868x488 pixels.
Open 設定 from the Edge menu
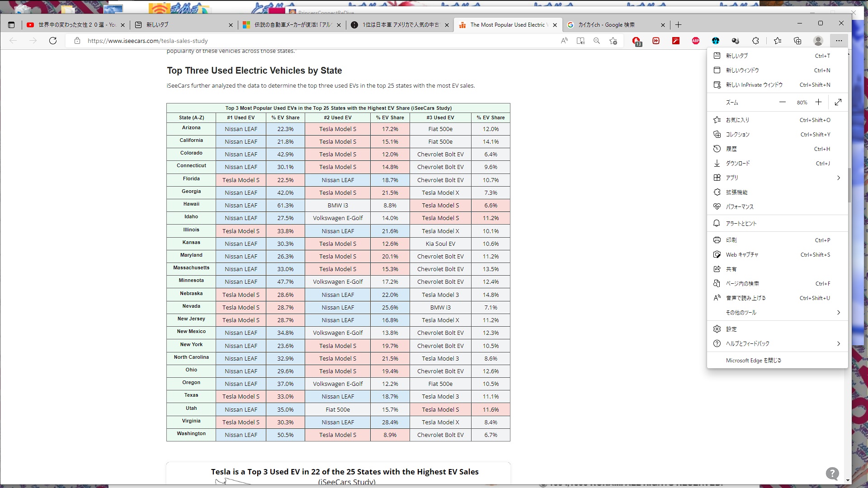point(731,329)
